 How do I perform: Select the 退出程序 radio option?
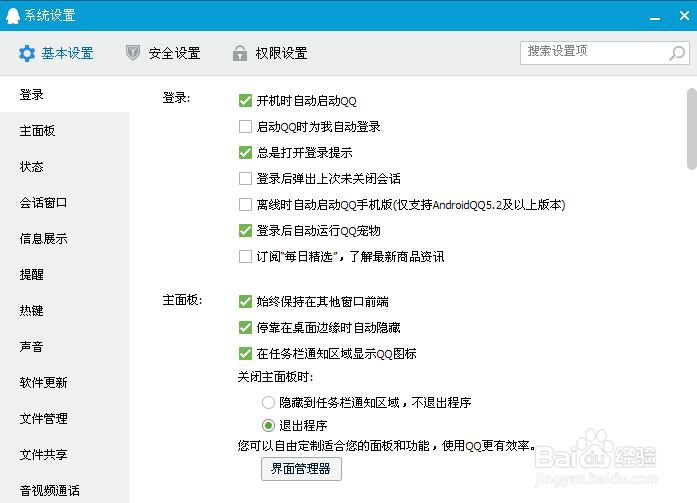click(x=268, y=426)
